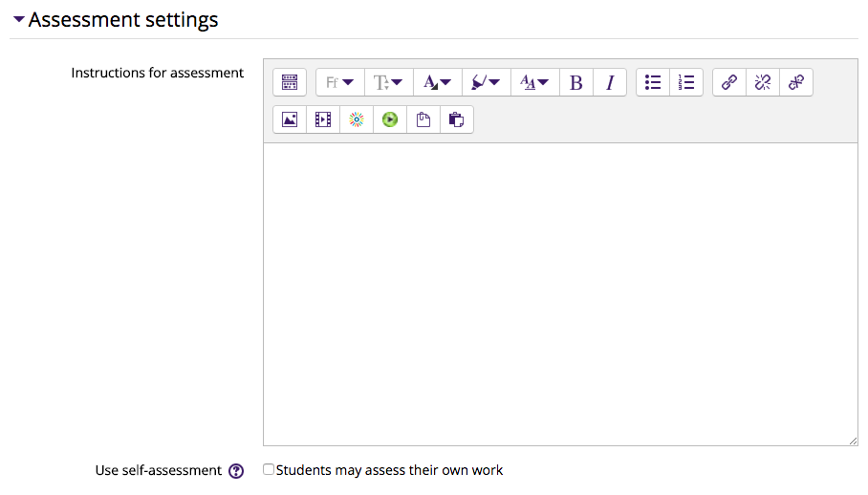
Task: Open the text direction/format dropdown
Action: tap(534, 82)
